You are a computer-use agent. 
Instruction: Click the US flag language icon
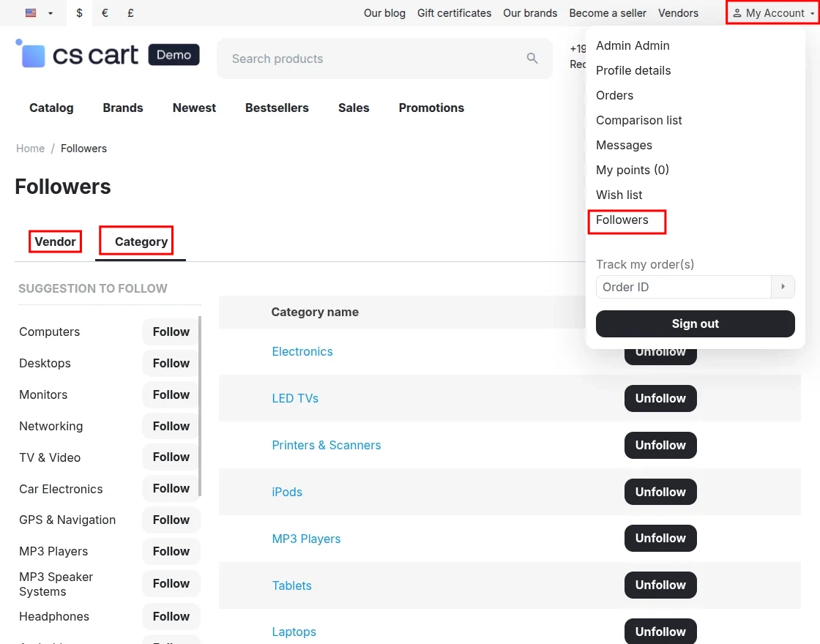(x=31, y=13)
